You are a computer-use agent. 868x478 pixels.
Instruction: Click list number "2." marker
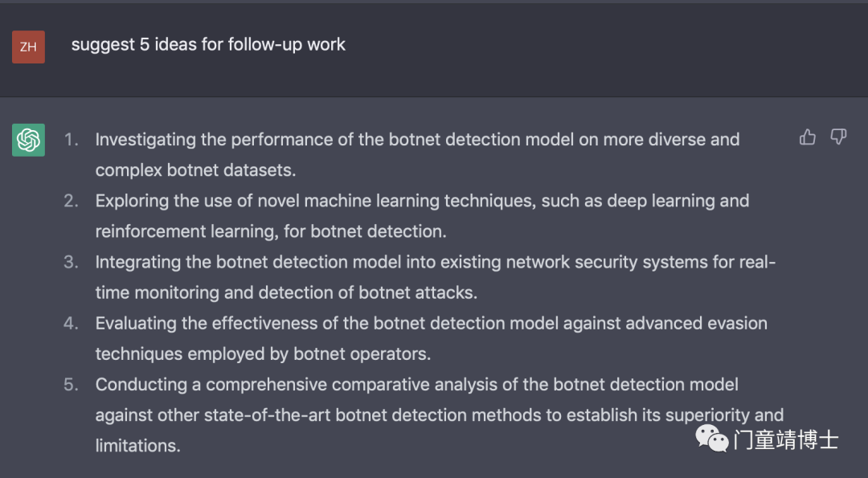tap(71, 201)
